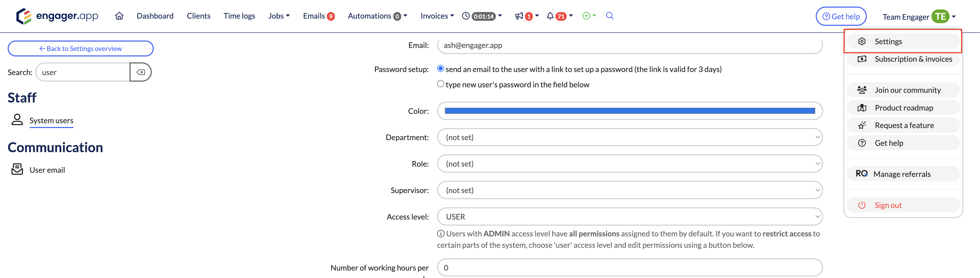Select the home icon in the navigation bar
The height and width of the screenshot is (278, 980).
point(119,16)
